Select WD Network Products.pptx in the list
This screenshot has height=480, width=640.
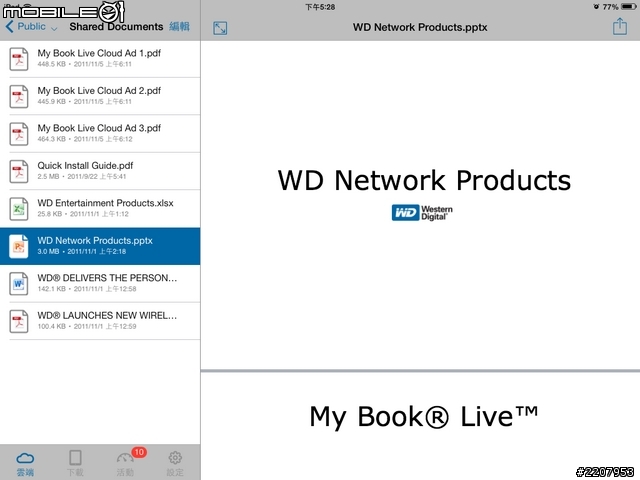coord(100,246)
